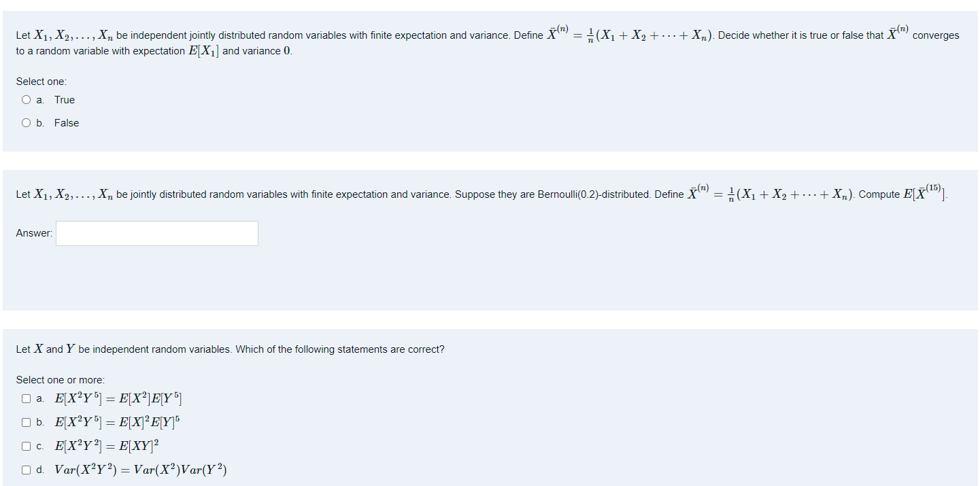Image resolution: width=980 pixels, height=486 pixels.
Task: Click the Answer input field for the Bernoulli question
Action: (156, 233)
